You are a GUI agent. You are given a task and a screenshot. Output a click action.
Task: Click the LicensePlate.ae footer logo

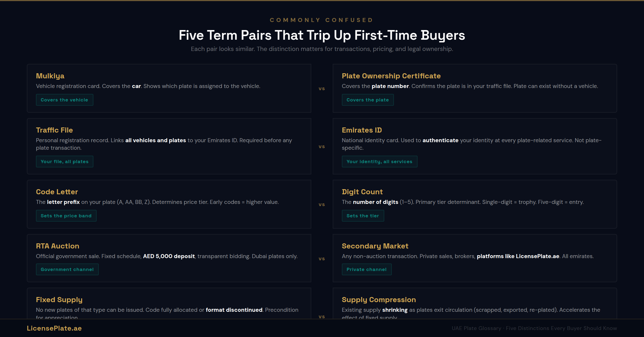click(x=54, y=328)
